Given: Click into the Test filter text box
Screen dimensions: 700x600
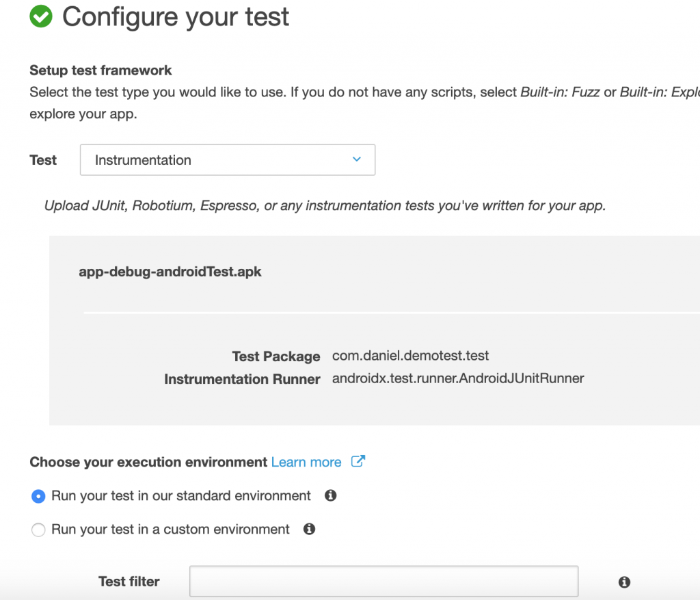Looking at the screenshot, I should (x=383, y=581).
